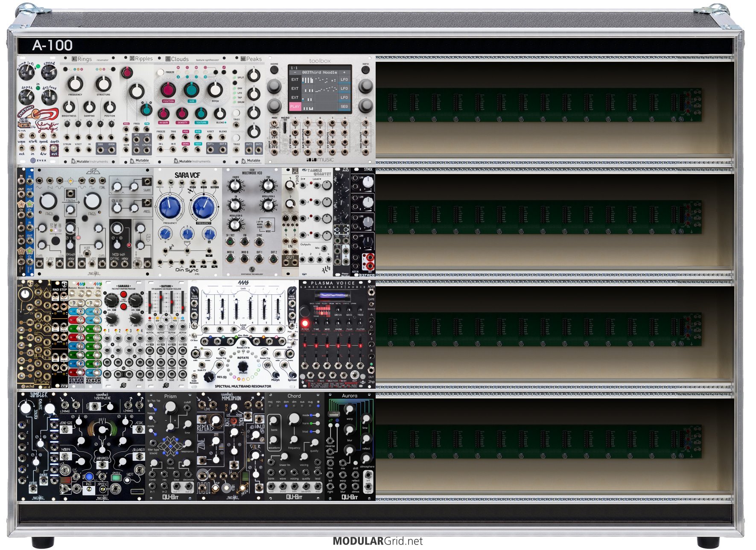Viewport: 756px width, 550px height.
Task: Open the MODULARGrid.net link
Action: (x=378, y=541)
